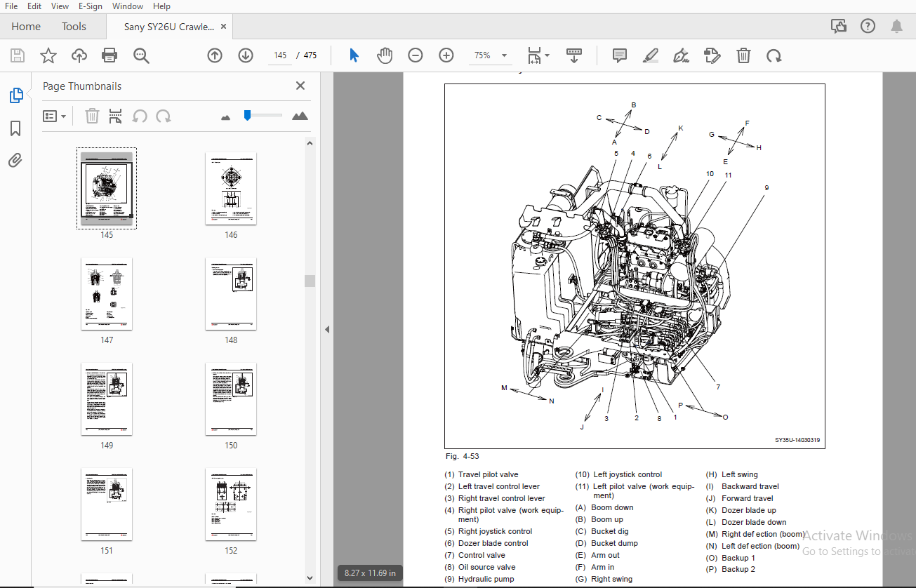Rotate thumbnail counterclockwise
Image resolution: width=916 pixels, height=588 pixels.
pyautogui.click(x=140, y=116)
